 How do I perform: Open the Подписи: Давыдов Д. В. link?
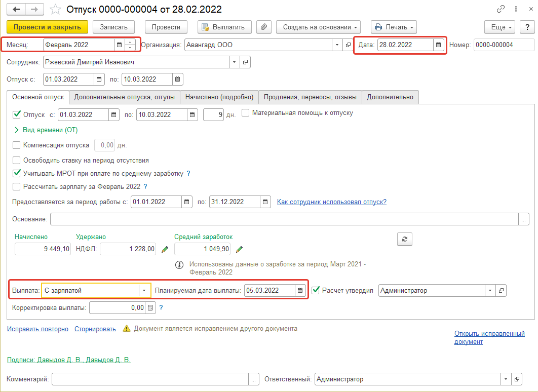(x=68, y=360)
